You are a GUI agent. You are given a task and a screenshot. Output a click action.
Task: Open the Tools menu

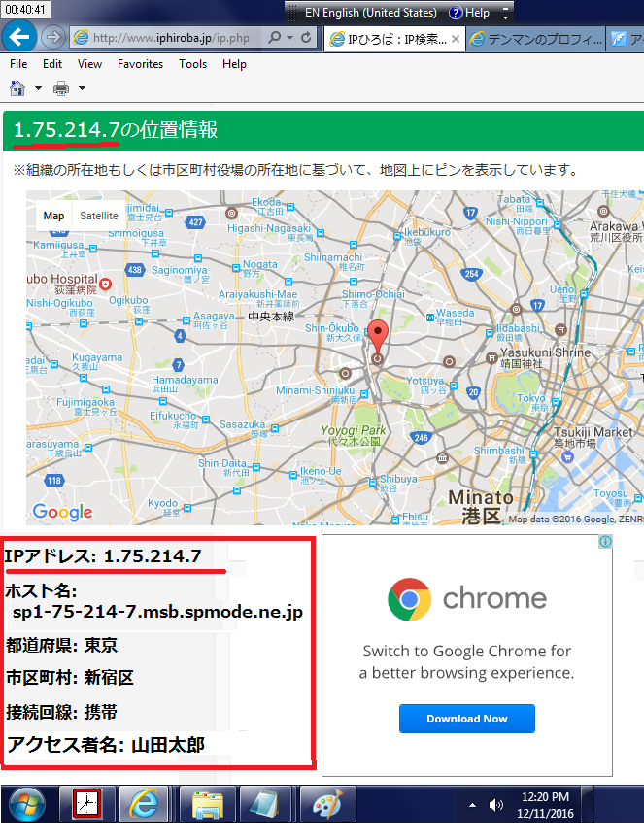tap(192, 64)
